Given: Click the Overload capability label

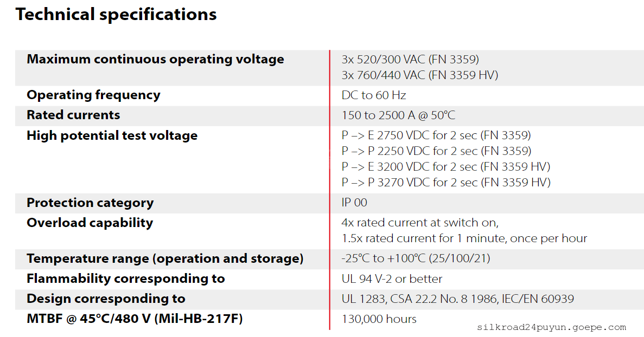Looking at the screenshot, I should [x=90, y=223].
